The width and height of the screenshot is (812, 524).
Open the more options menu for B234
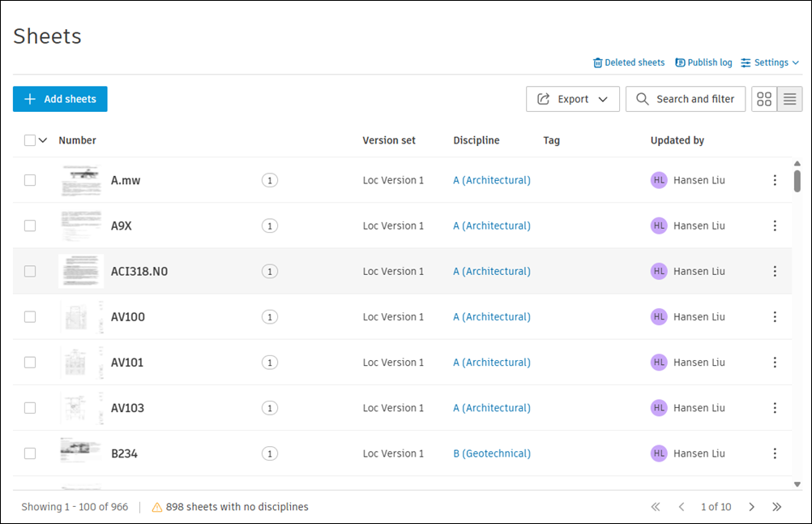[775, 453]
